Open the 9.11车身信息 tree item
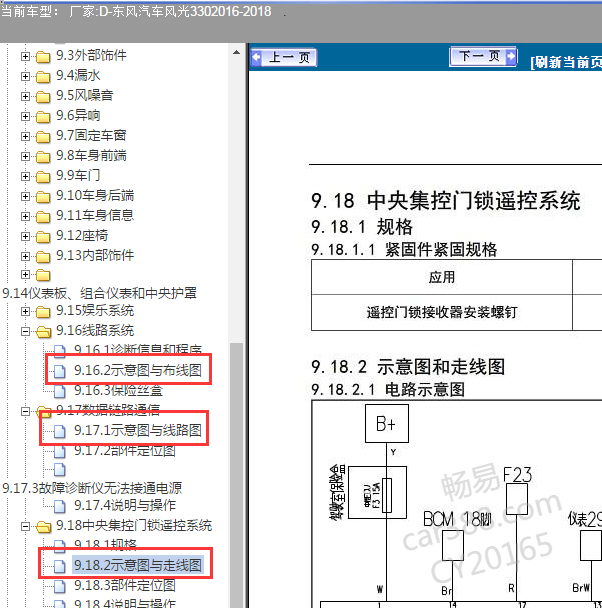This screenshot has height=608, width=602. [95, 216]
